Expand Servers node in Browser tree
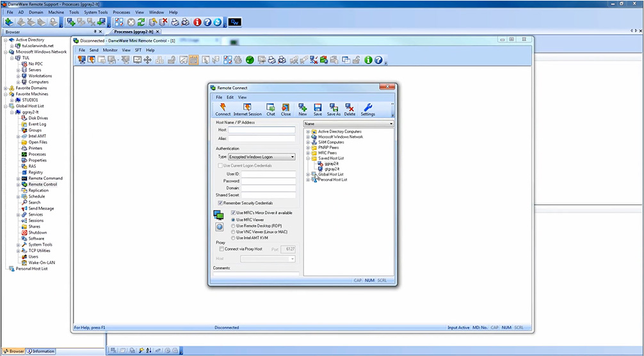The width and height of the screenshot is (644, 356). pyautogui.click(x=18, y=70)
